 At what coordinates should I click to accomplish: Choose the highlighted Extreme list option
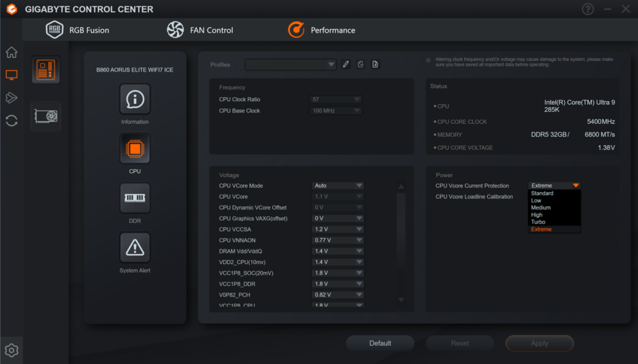pyautogui.click(x=554, y=229)
